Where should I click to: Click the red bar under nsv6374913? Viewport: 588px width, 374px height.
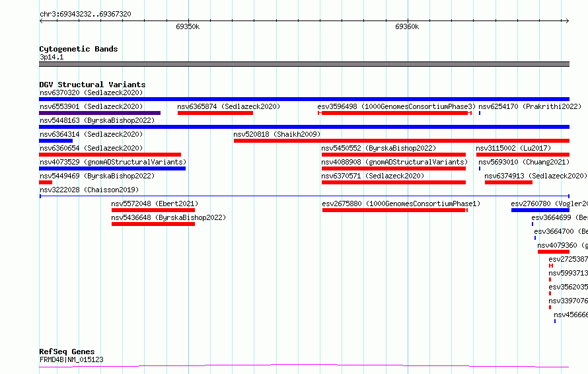(509, 182)
